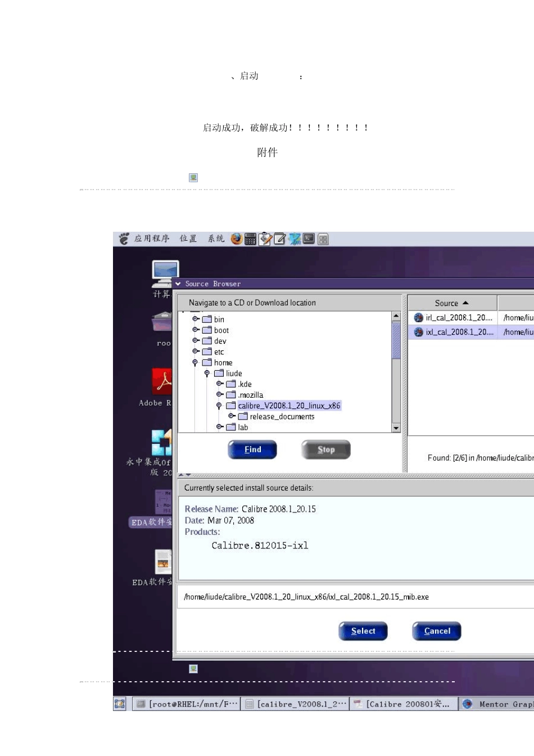Image resolution: width=534 pixels, height=756 pixels.
Task: Select the calibre_V2008.1_20_linux_x86 folder
Action: (289, 406)
